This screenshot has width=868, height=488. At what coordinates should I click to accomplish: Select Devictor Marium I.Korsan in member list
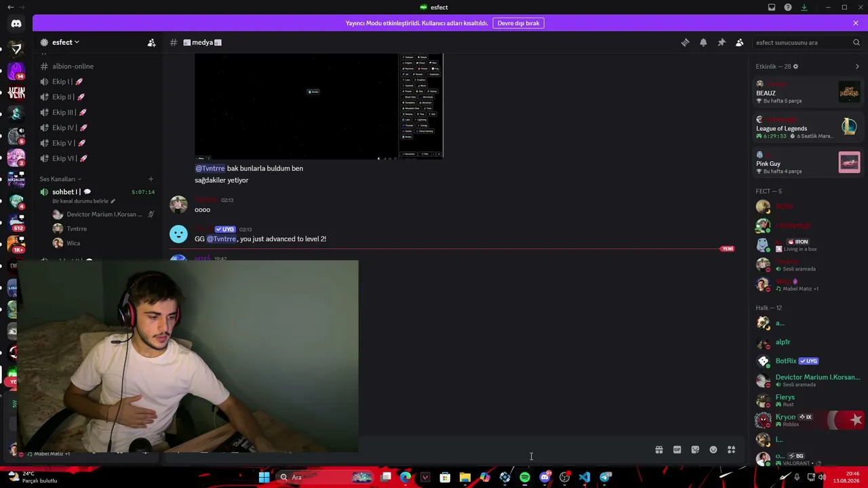(x=808, y=380)
